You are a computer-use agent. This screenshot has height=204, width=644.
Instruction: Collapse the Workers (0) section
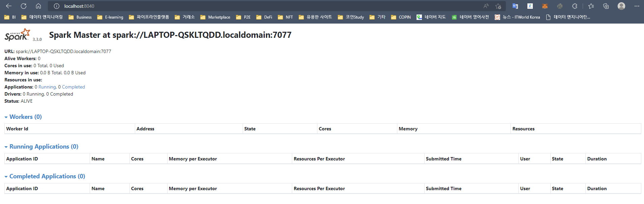point(23,117)
